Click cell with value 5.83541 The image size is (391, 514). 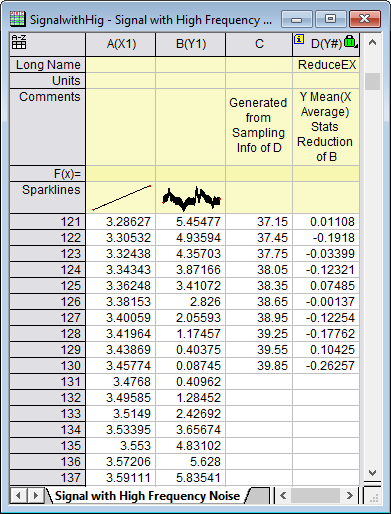pos(191,478)
